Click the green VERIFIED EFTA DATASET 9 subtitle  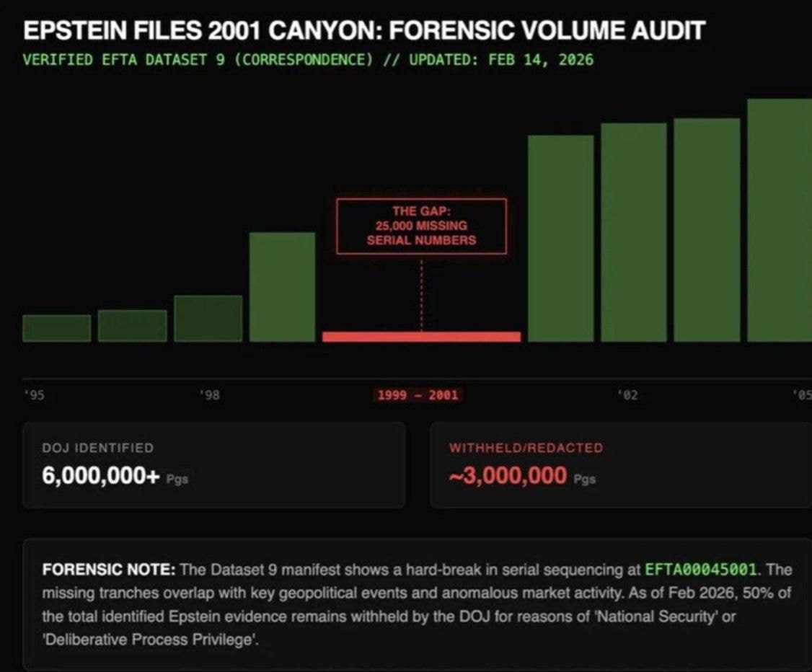point(308,60)
